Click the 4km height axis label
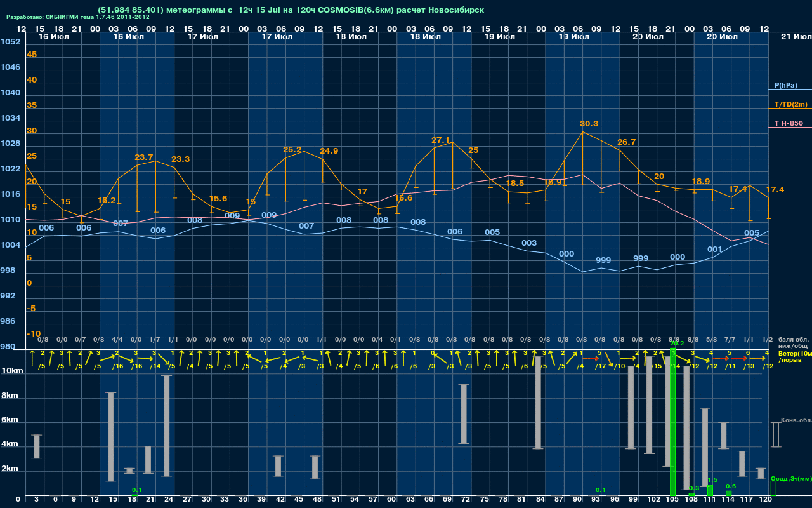The height and width of the screenshot is (508, 812). pos(10,445)
